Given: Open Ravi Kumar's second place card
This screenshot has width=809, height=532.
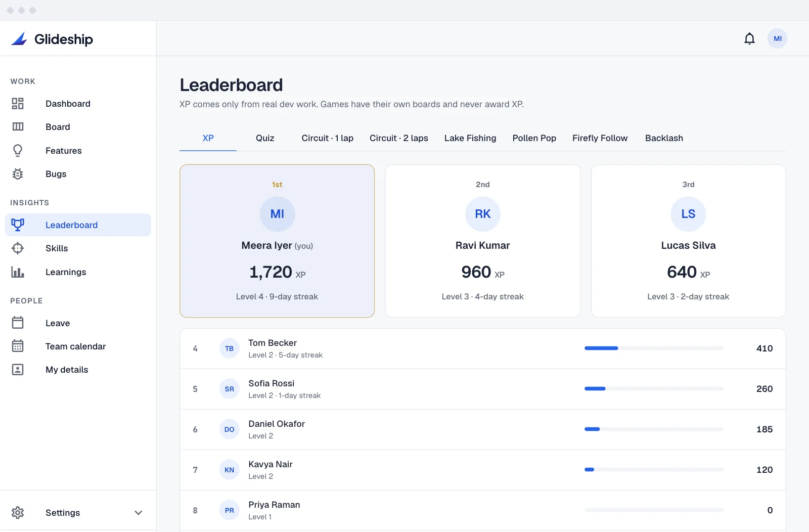Looking at the screenshot, I should coord(483,241).
